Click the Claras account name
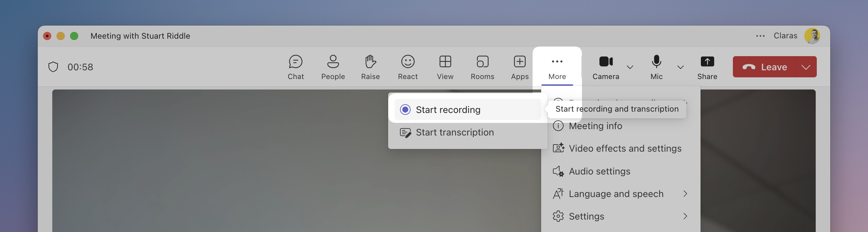The image size is (868, 232). (x=785, y=36)
